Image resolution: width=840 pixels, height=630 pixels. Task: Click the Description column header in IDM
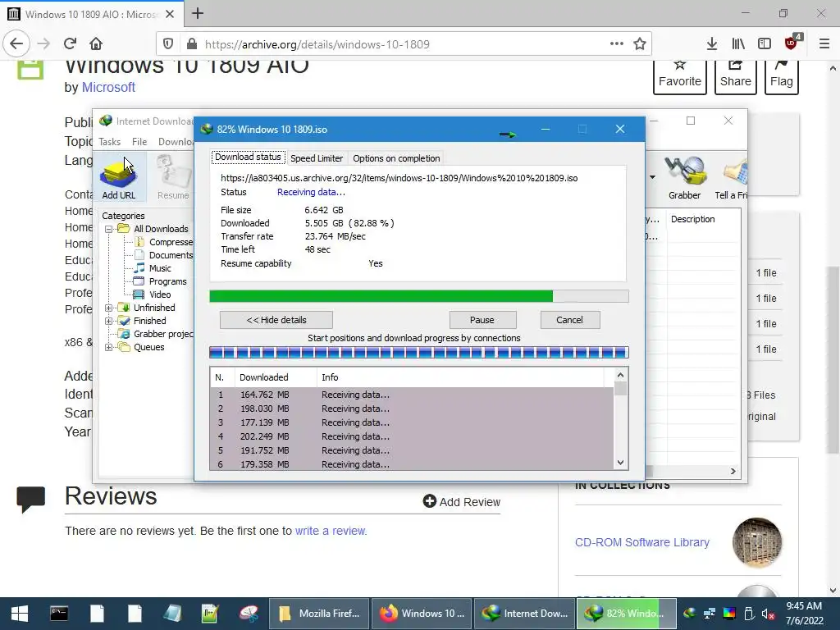tap(692, 219)
